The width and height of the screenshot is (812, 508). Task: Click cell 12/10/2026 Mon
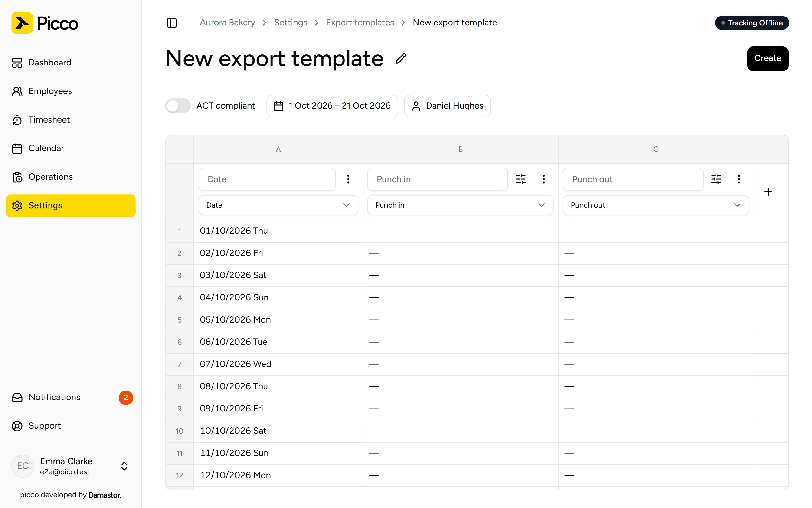click(278, 475)
